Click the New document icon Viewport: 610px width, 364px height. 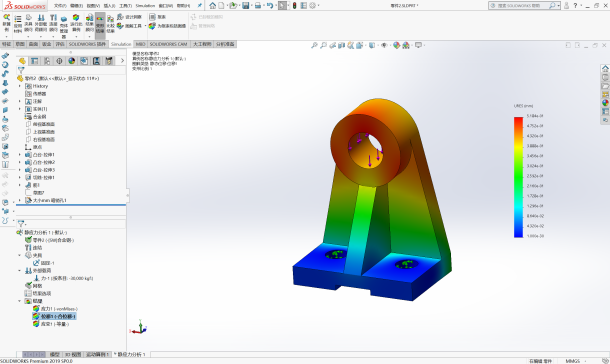coord(221,5)
